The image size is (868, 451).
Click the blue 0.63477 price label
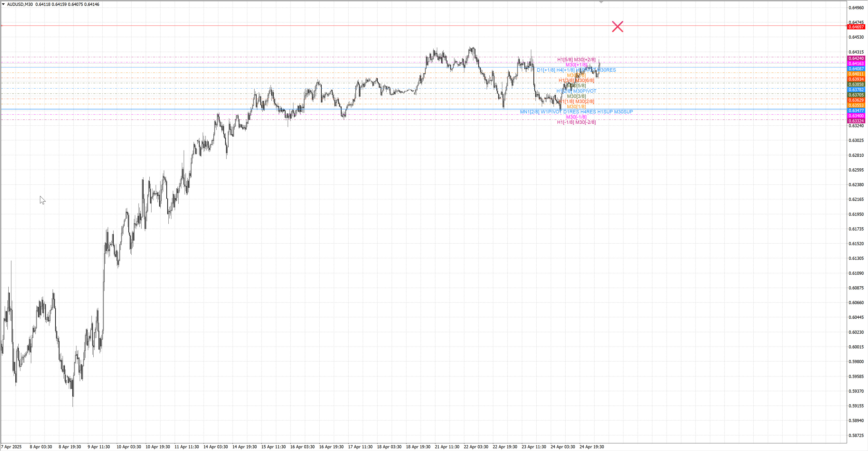pyautogui.click(x=856, y=110)
